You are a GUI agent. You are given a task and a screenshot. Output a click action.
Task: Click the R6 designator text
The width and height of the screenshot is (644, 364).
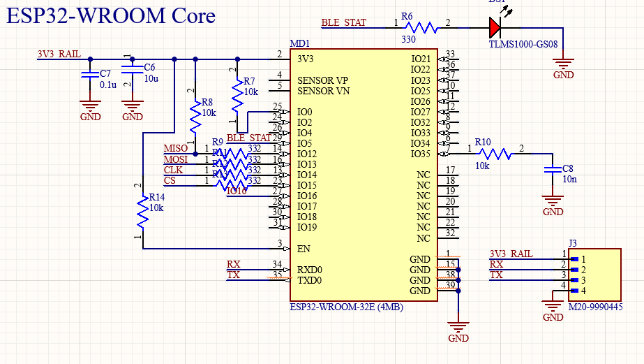(x=407, y=17)
